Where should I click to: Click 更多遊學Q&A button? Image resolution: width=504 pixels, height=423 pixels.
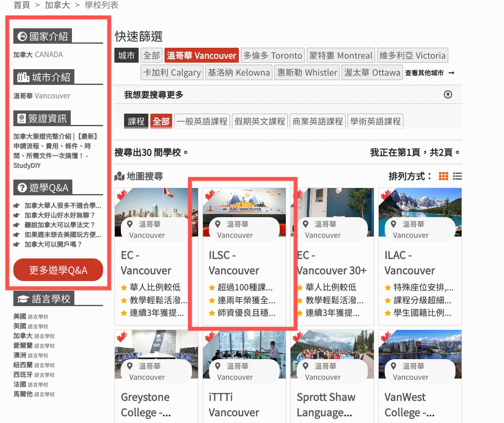(x=58, y=270)
